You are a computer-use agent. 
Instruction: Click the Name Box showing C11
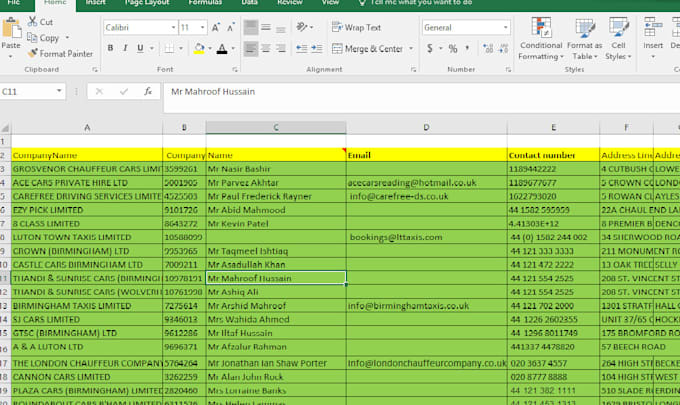click(27, 91)
